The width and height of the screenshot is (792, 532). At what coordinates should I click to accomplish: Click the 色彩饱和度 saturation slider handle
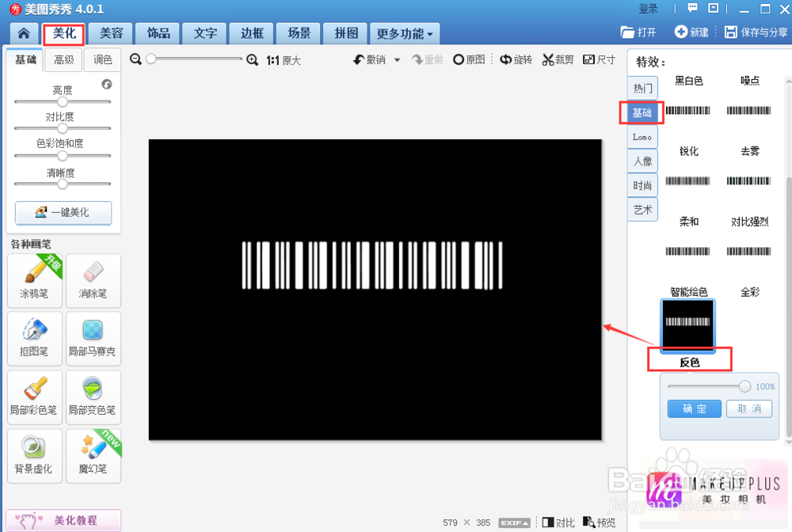pyautogui.click(x=62, y=155)
